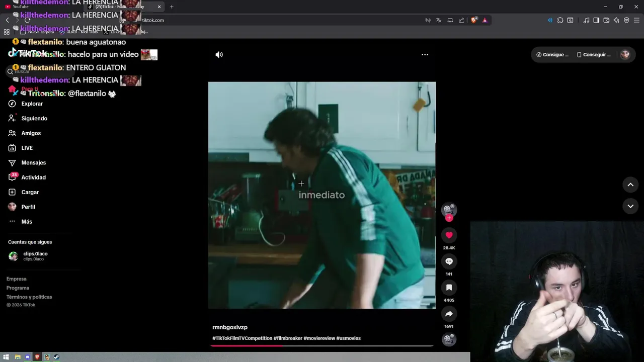
Task: Click the Brave icon in the taskbar
Action: [37, 357]
